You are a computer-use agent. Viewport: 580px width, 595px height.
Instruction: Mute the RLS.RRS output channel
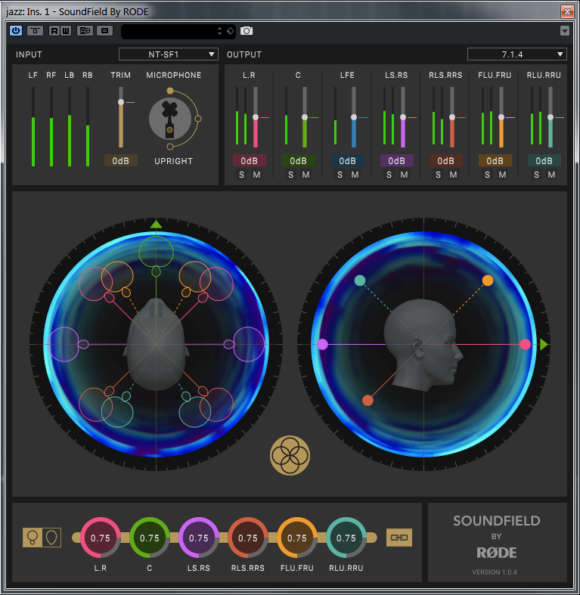pos(453,175)
